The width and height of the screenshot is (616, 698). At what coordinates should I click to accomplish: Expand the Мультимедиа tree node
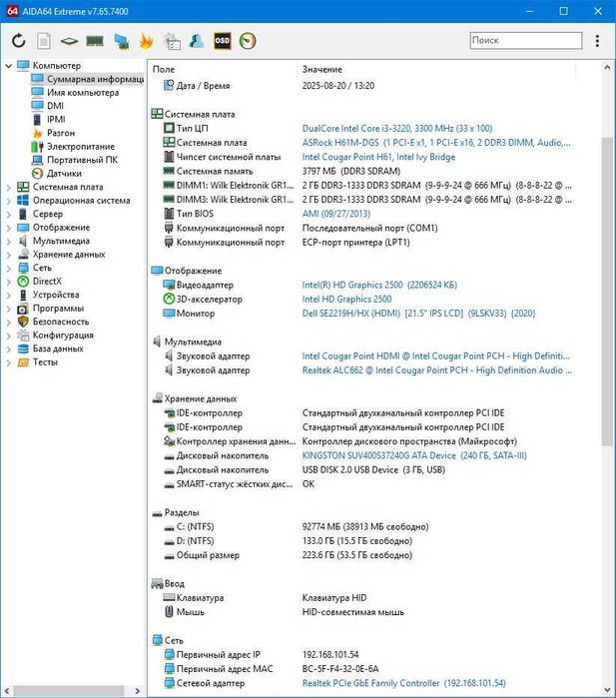[x=8, y=242]
